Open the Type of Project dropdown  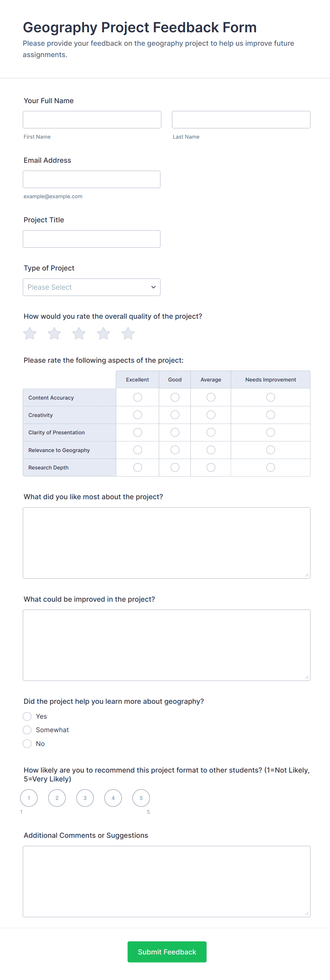[91, 287]
